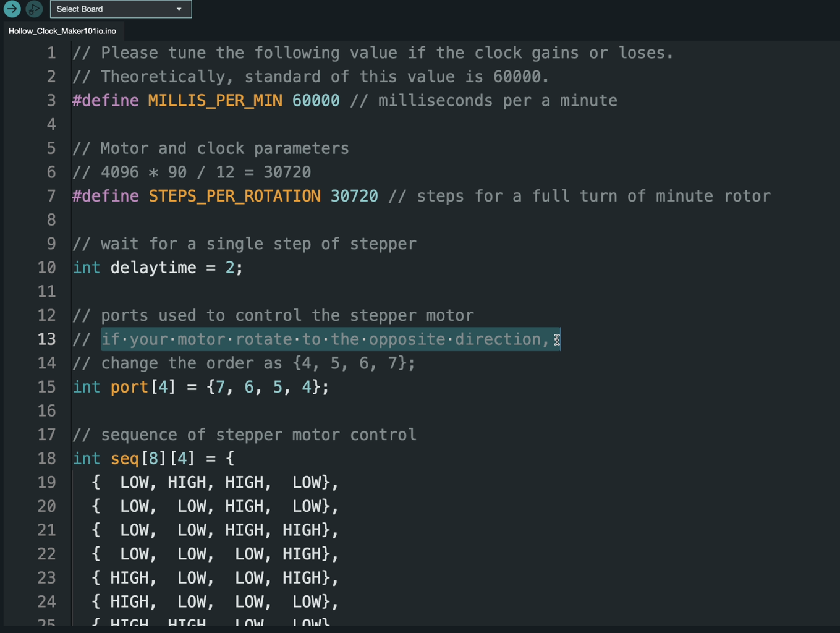The image size is (840, 633).
Task: Place cursor on the delaytime variable
Action: [153, 268]
